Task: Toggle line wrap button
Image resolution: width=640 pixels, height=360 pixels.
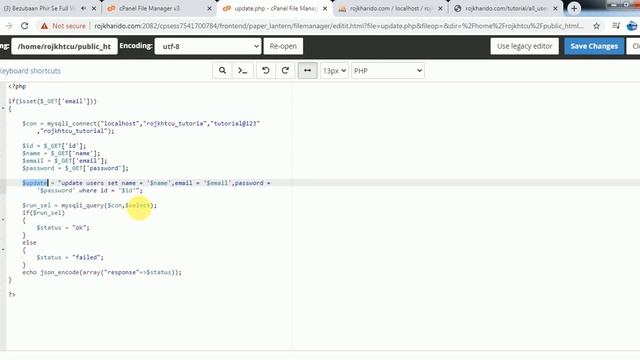Action: (307, 71)
